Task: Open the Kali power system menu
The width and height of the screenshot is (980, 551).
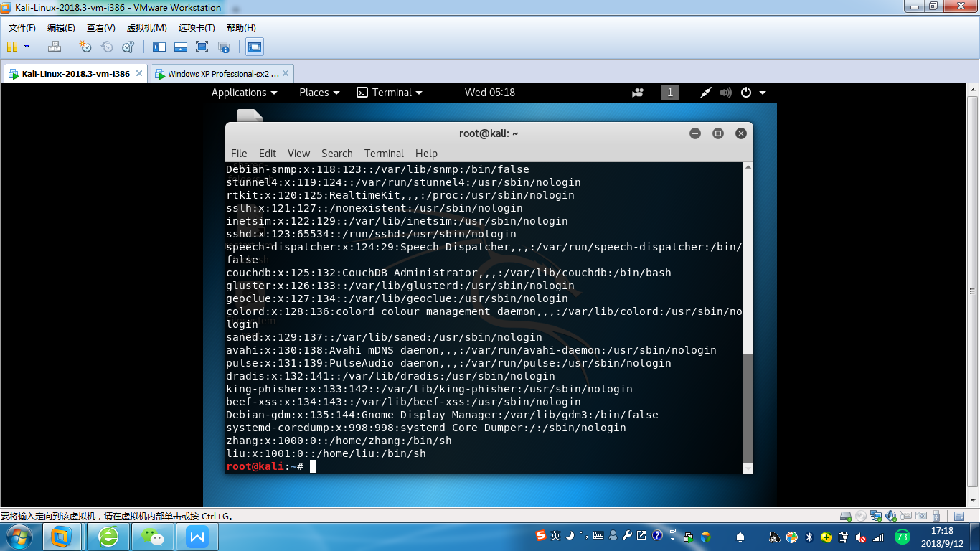Action: (x=753, y=93)
